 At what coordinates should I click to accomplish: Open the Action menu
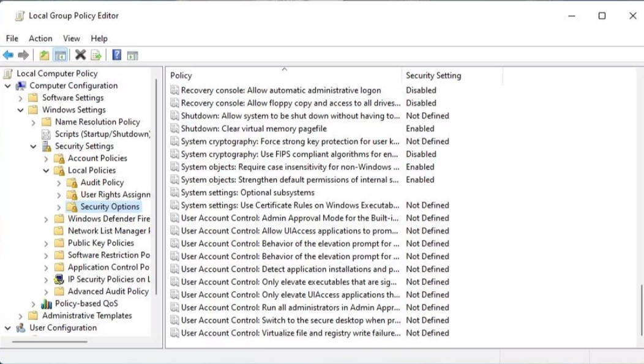[40, 39]
